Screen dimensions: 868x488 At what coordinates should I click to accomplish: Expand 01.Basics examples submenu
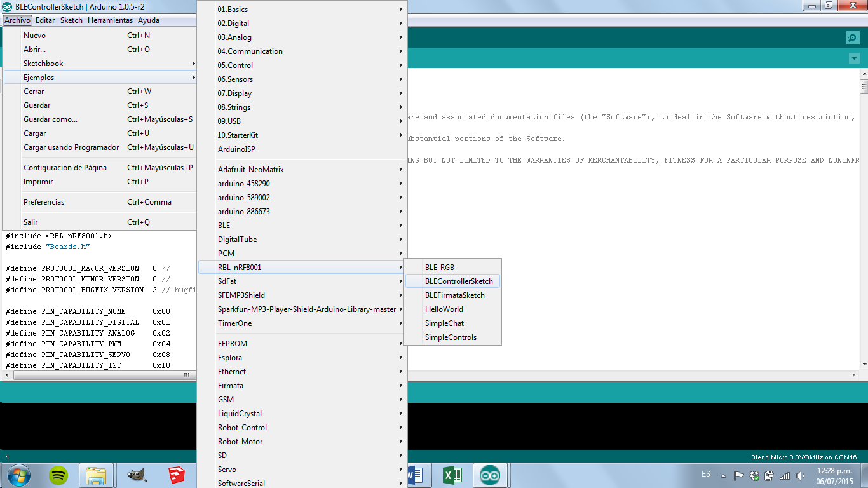click(302, 10)
